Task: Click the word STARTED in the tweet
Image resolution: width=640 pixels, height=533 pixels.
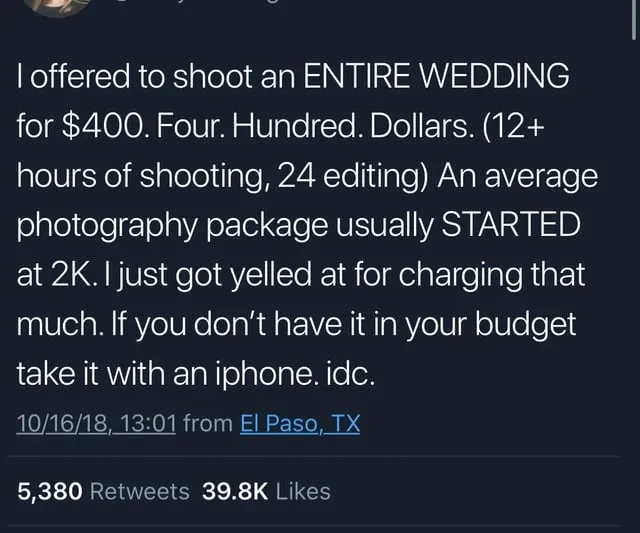Action: click(x=511, y=224)
